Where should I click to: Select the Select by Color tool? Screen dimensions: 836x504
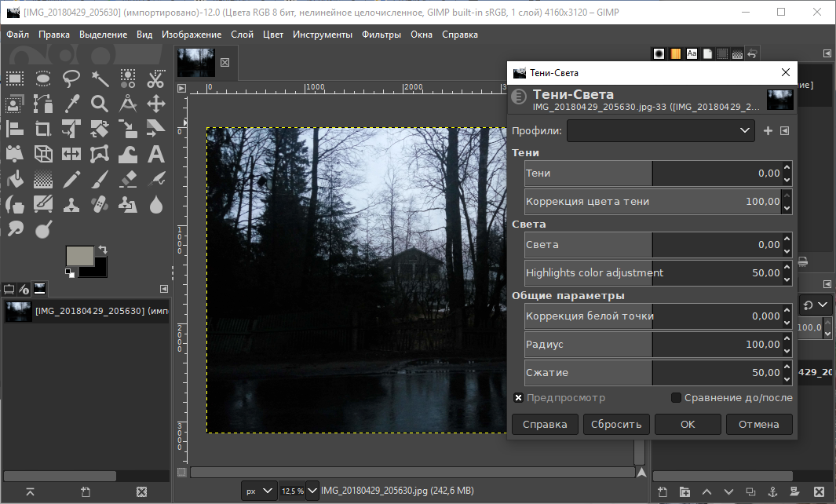(128, 79)
